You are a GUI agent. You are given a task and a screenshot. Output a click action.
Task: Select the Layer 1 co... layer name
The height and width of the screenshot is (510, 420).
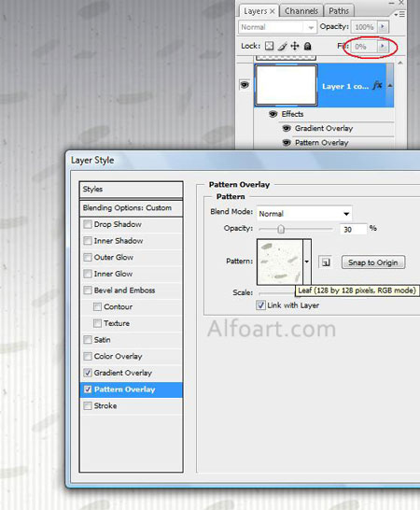[345, 87]
